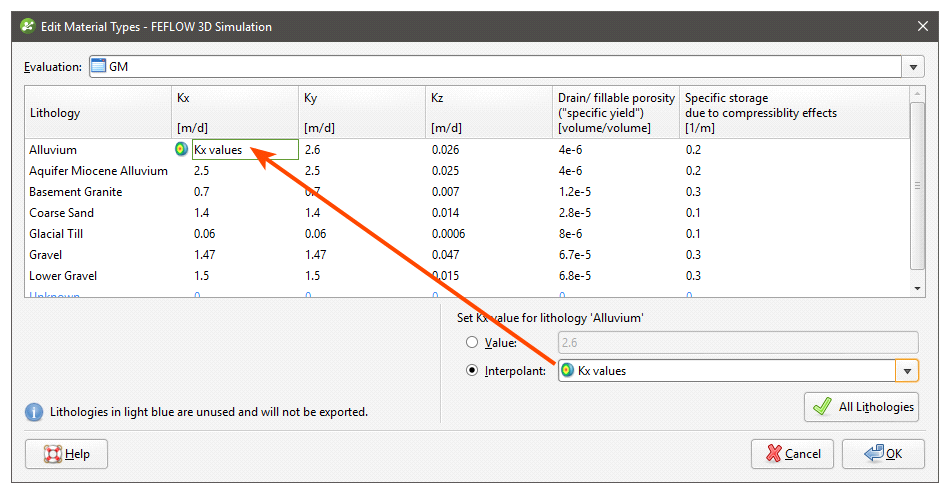This screenshot has height=483, width=939.
Task: Click the Kx values cell for Alluvium
Action: (x=244, y=150)
